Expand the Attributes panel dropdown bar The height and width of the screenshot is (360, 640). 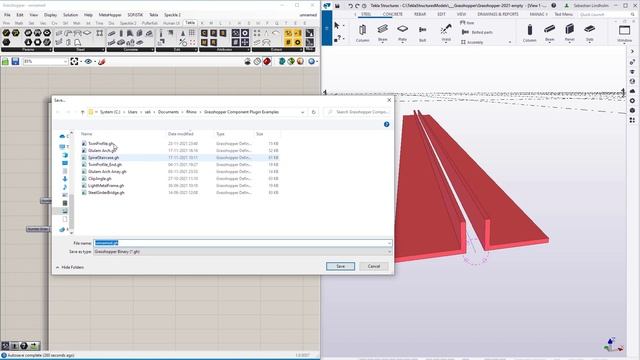point(224,49)
